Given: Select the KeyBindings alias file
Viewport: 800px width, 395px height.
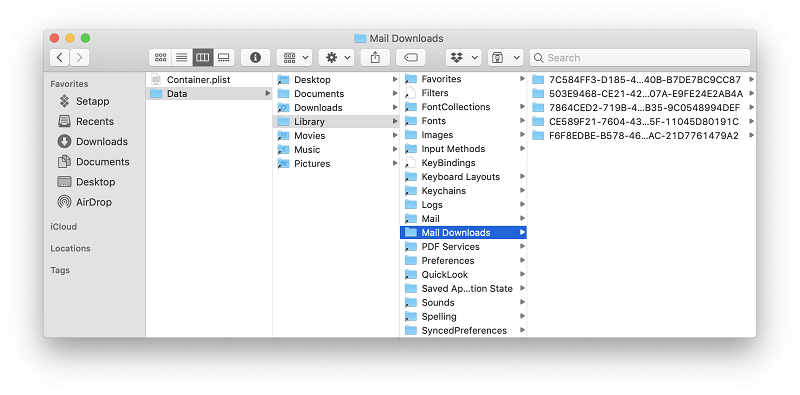Looking at the screenshot, I should (x=463, y=163).
